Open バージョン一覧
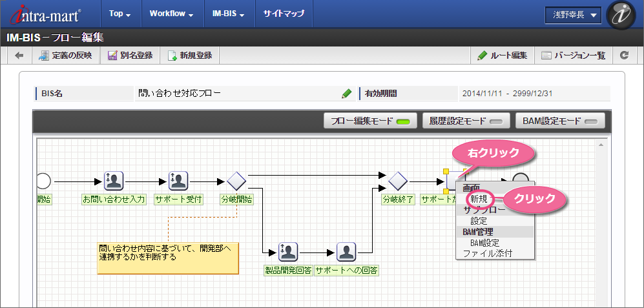Image resolution: width=644 pixels, height=308 pixels. point(574,56)
